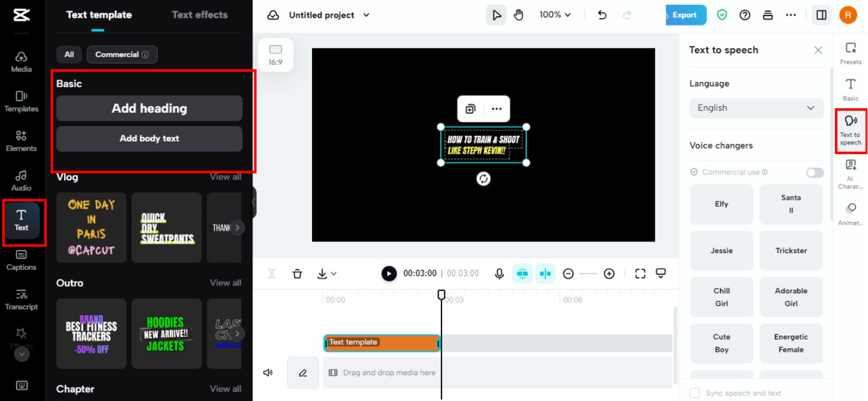Select the Media panel in the left sidebar
The image size is (868, 401).
pos(21,61)
